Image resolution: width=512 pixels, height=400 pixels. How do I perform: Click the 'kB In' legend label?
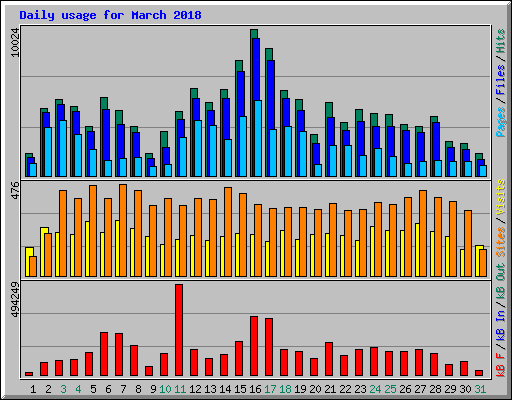tap(501, 325)
